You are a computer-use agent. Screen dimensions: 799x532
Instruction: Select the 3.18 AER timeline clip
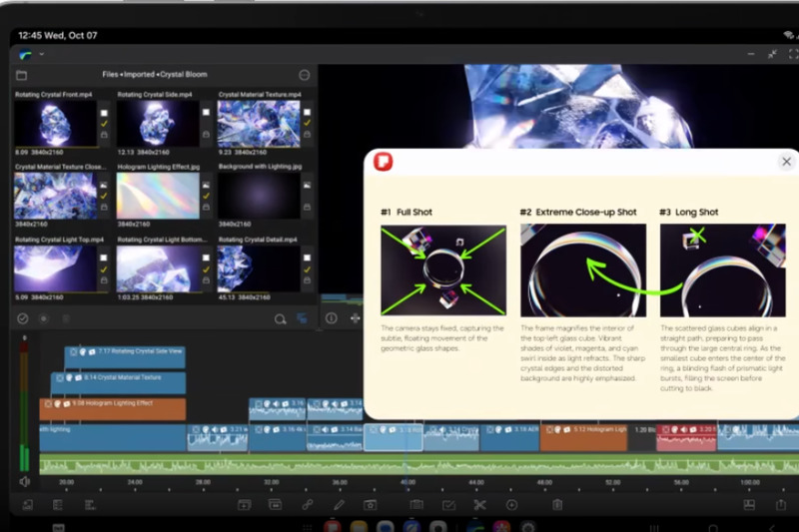[x=509, y=438]
